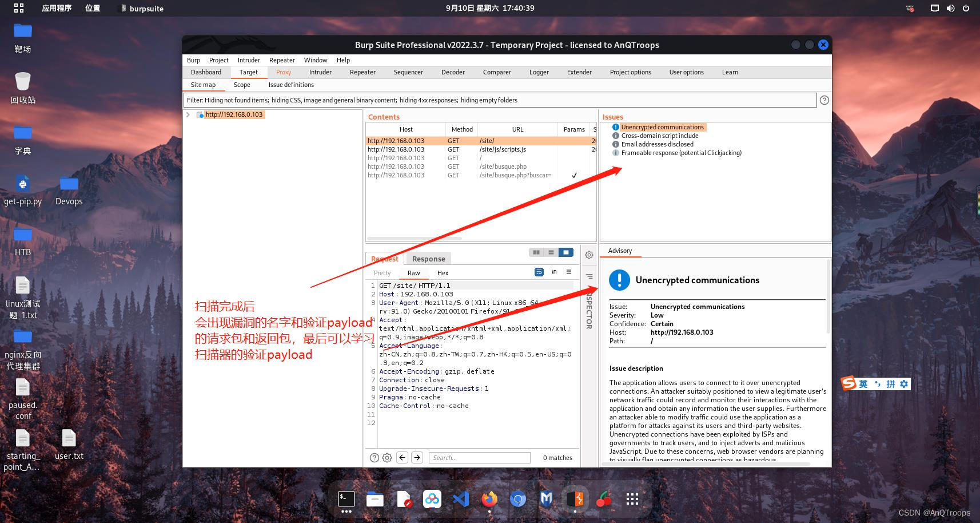Open the Window menu
The image size is (980, 523).
(x=316, y=60)
